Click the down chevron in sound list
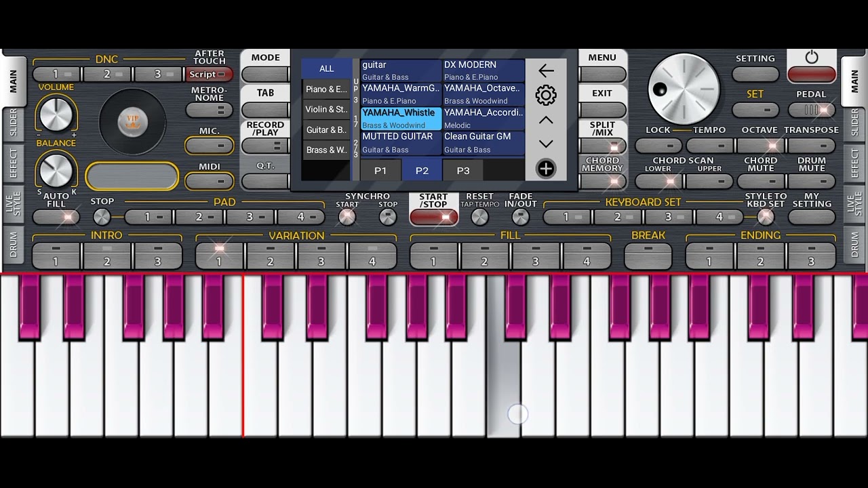 tap(546, 144)
